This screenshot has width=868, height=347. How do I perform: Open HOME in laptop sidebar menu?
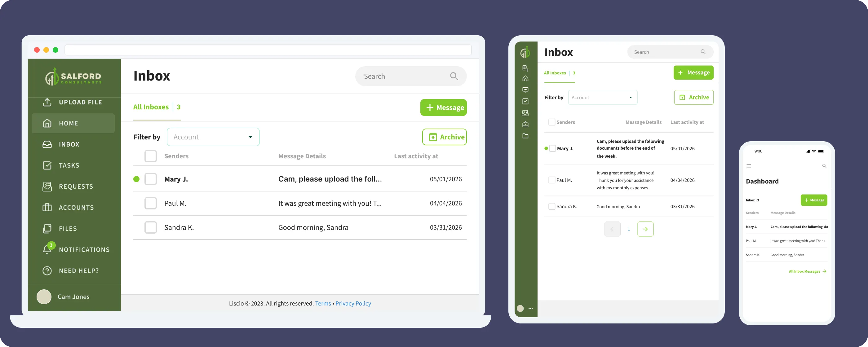click(73, 123)
